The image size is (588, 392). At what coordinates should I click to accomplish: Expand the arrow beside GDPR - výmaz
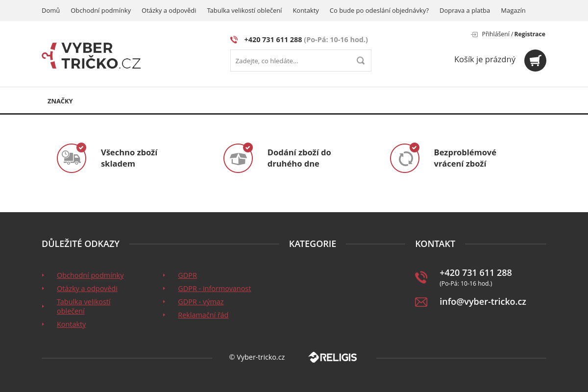pos(164,302)
